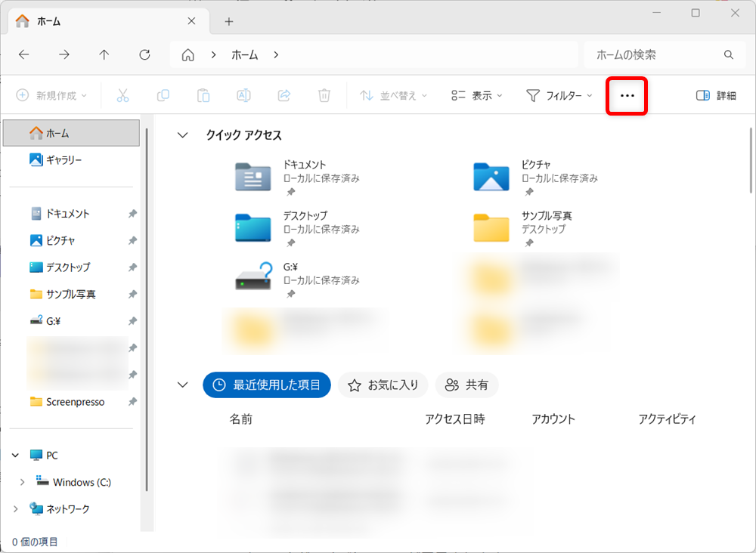The image size is (756, 553).
Task: Select the 最近使用した項目 pill
Action: [x=266, y=385]
